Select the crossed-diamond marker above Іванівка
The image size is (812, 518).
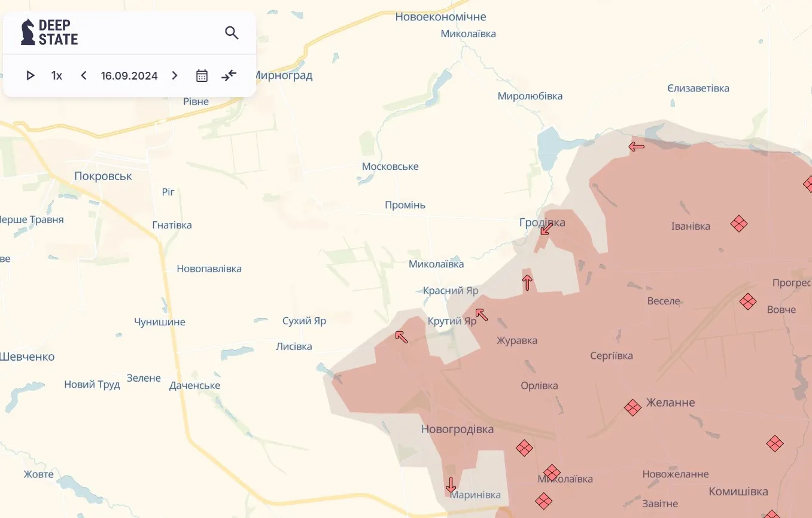click(739, 224)
